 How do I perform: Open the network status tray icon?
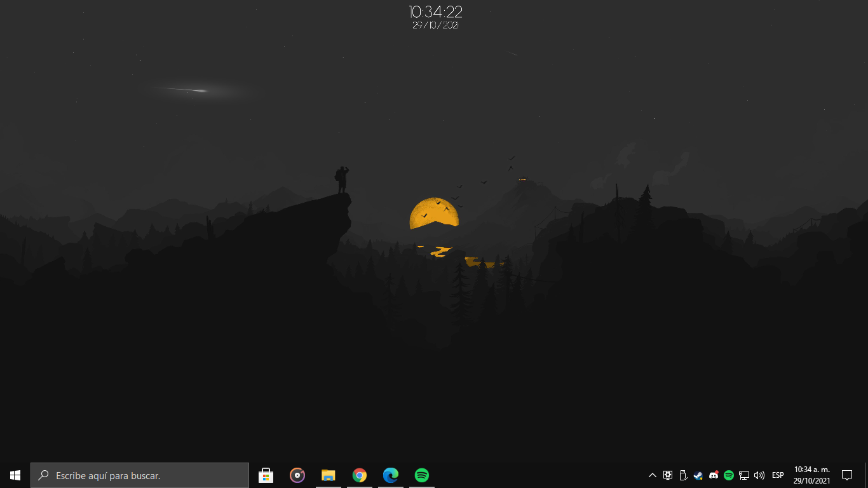tap(744, 475)
